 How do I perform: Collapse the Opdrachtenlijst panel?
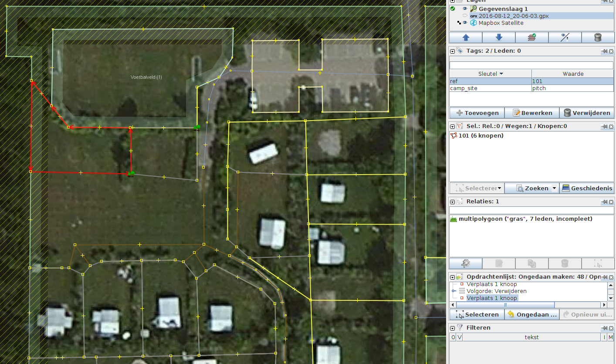452,277
